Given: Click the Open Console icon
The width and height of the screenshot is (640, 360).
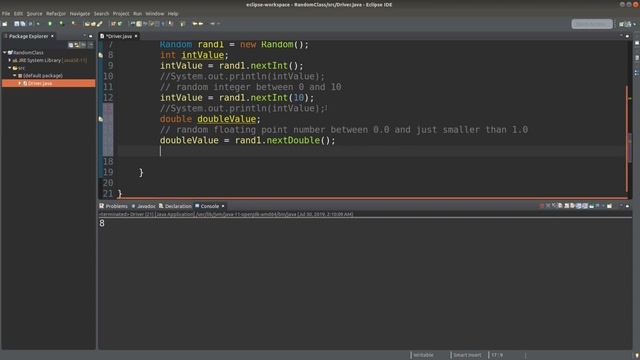Looking at the screenshot, I should [609, 206].
